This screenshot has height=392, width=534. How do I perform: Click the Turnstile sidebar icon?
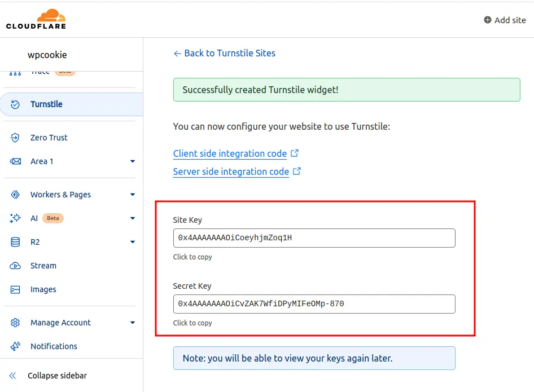(15, 104)
